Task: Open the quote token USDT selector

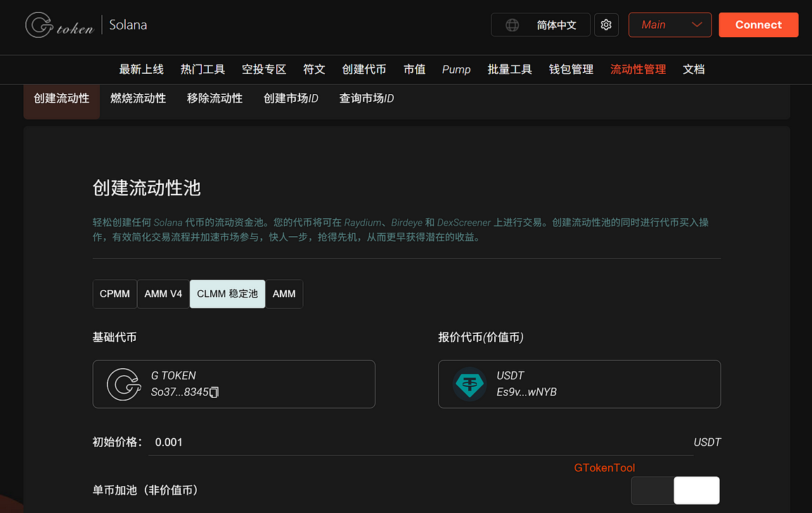Action: click(x=579, y=384)
